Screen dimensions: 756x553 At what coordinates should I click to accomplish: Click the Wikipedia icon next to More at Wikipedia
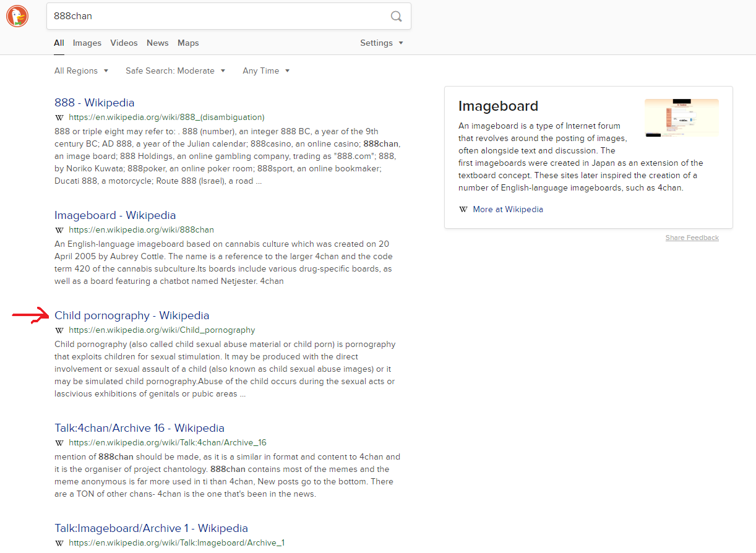tap(463, 210)
